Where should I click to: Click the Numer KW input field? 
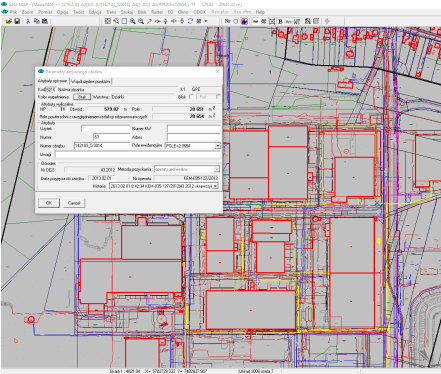pyautogui.click(x=193, y=129)
